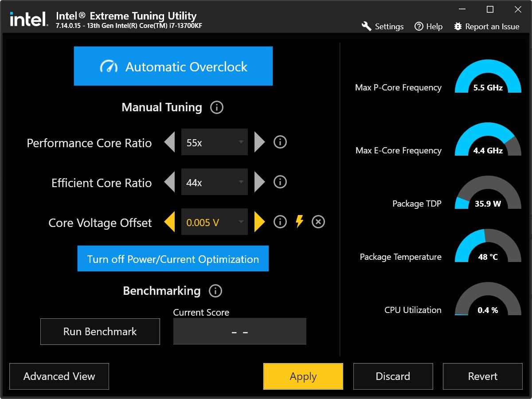Image resolution: width=532 pixels, height=399 pixels.
Task: Expand Performance Core Ratio dropdown
Action: click(x=215, y=142)
